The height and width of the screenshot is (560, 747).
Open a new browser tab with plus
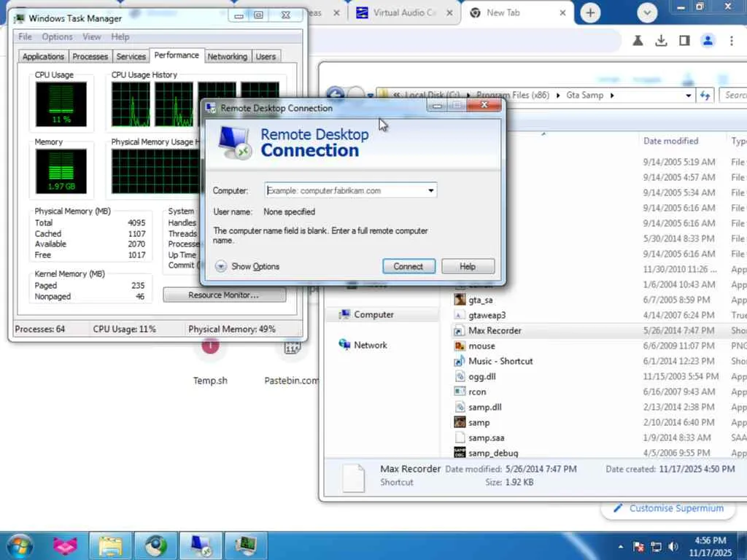(x=590, y=13)
